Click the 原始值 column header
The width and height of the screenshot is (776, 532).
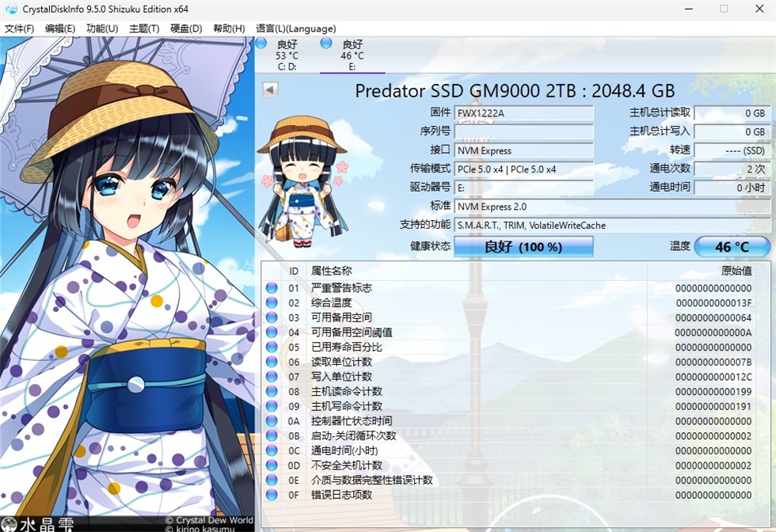(x=736, y=271)
